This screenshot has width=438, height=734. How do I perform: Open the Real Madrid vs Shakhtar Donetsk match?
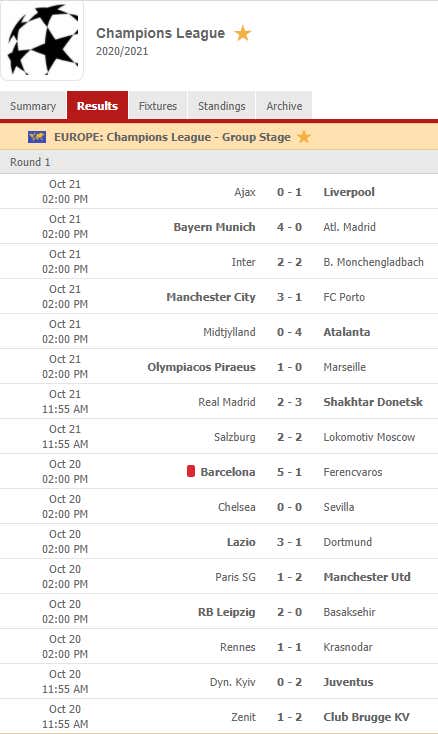coord(219,402)
